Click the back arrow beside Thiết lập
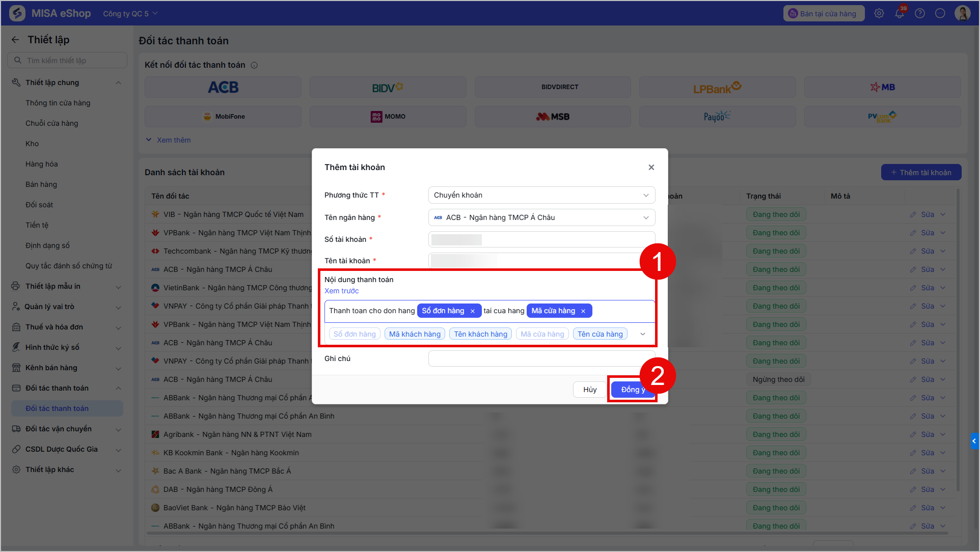The width and height of the screenshot is (980, 552). [15, 40]
